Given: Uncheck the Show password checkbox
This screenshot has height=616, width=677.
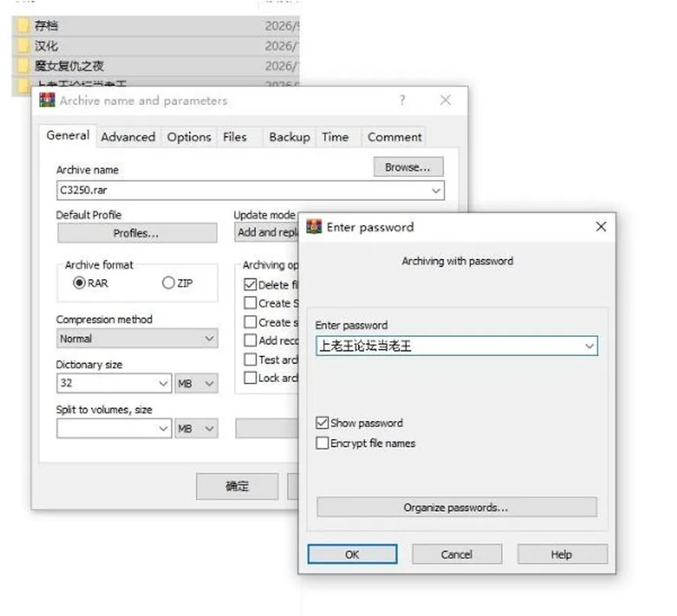Looking at the screenshot, I should (x=322, y=423).
